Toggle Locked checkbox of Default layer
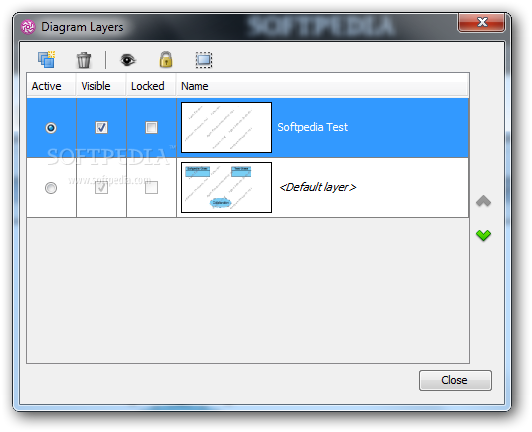 (151, 187)
